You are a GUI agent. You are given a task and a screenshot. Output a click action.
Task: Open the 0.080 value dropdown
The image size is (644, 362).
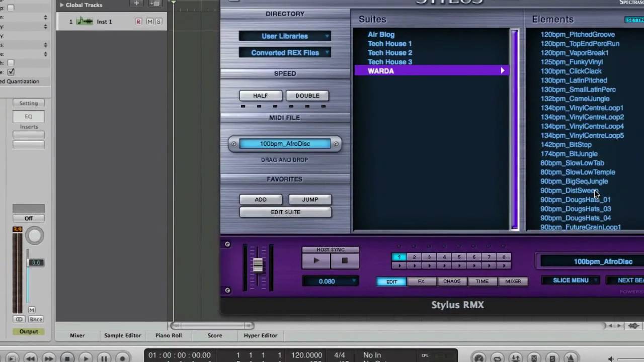coord(330,282)
